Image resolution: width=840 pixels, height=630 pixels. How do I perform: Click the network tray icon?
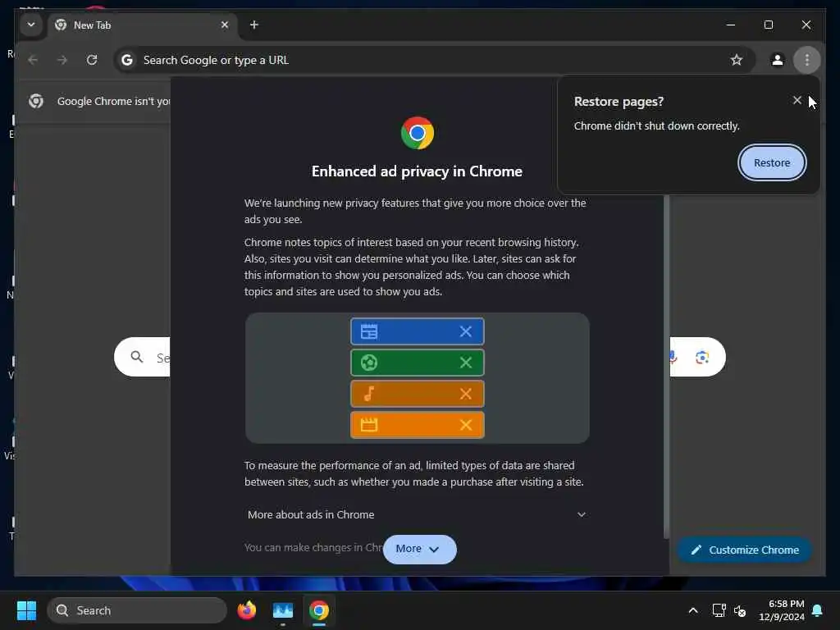click(x=719, y=610)
